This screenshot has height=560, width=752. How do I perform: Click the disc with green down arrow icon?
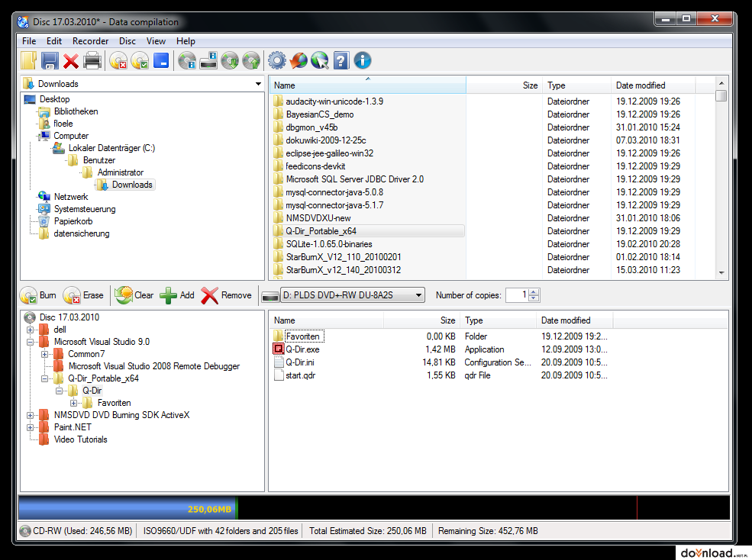click(x=230, y=61)
